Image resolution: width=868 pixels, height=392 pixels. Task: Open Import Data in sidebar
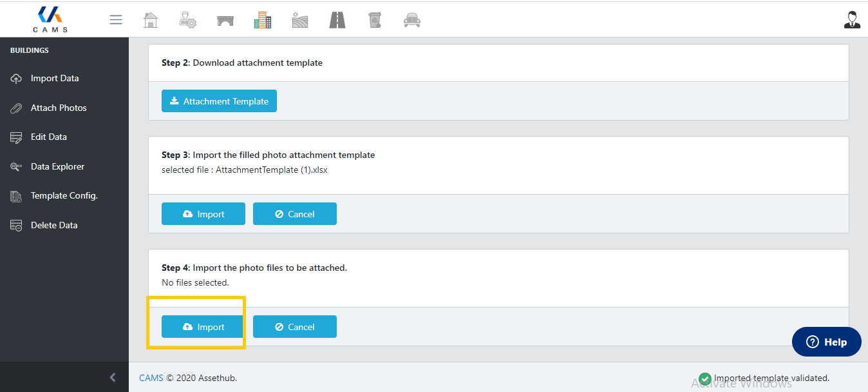[55, 79]
